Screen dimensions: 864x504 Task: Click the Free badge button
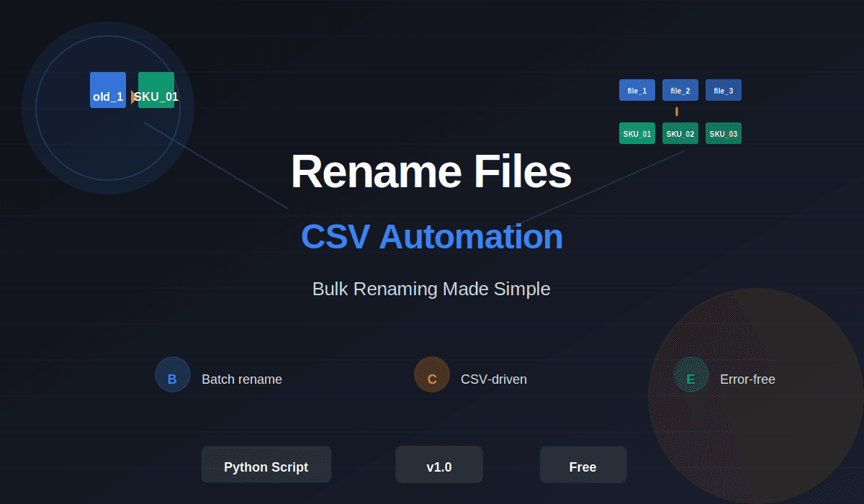[583, 464]
